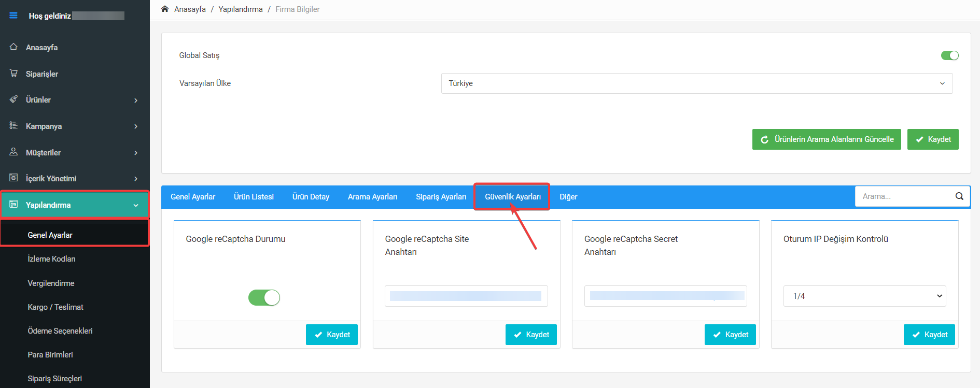Click the Ürünler tag icon
Screen dimensions: 980x388
pos(13,99)
